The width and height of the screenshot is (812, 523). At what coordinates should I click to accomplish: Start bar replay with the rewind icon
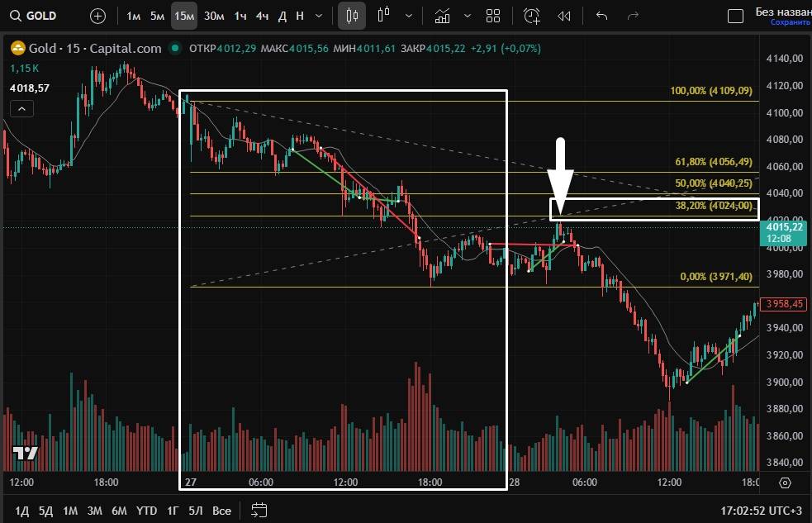point(564,16)
